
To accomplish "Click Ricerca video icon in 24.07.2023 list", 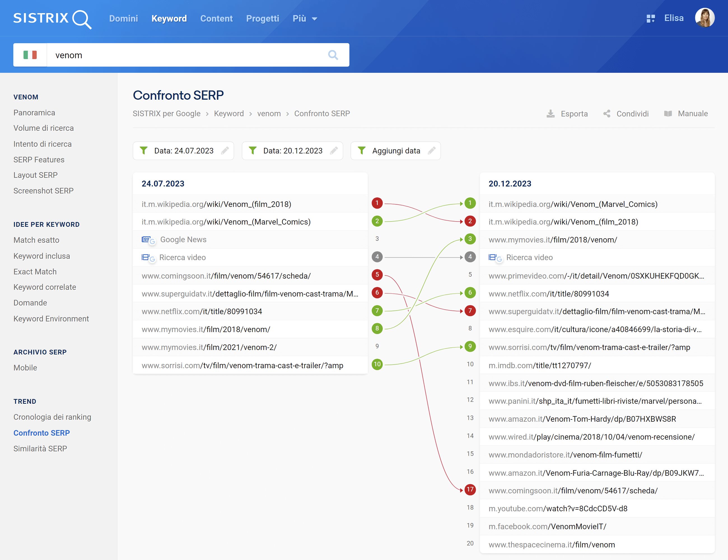I will pyautogui.click(x=148, y=258).
